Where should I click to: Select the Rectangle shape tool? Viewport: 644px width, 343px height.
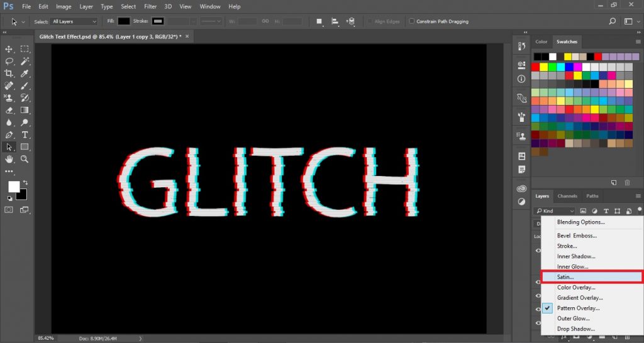tap(25, 147)
